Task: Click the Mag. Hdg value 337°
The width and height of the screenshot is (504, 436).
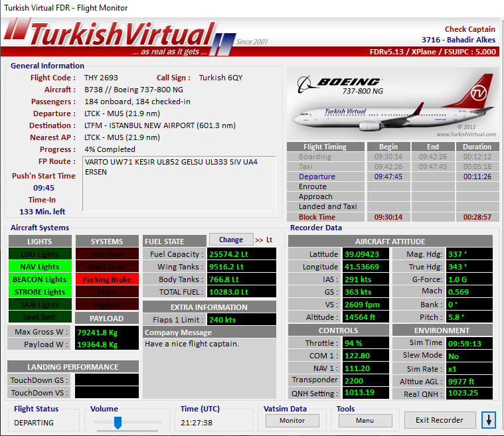Action: tap(469, 254)
